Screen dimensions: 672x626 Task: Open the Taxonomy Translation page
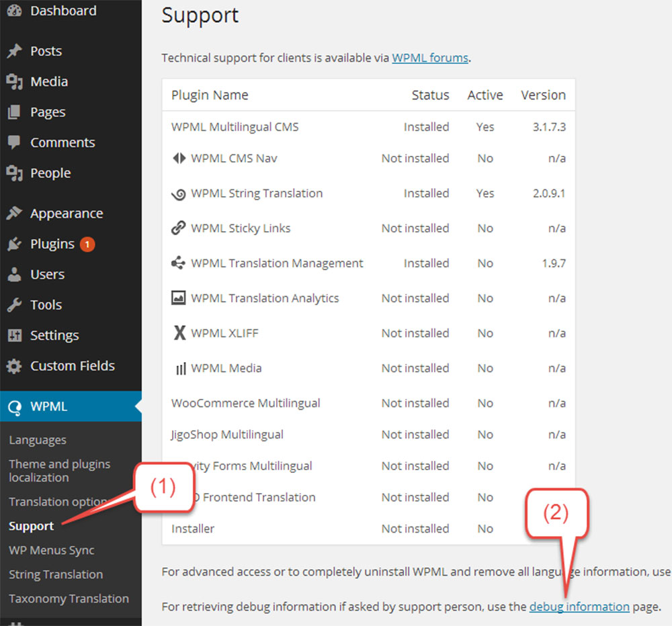click(x=69, y=598)
